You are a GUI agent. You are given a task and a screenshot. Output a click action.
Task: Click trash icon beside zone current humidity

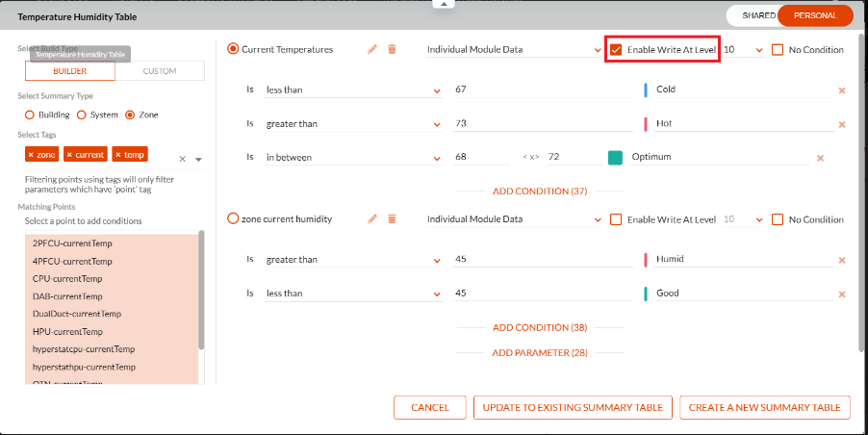click(392, 219)
